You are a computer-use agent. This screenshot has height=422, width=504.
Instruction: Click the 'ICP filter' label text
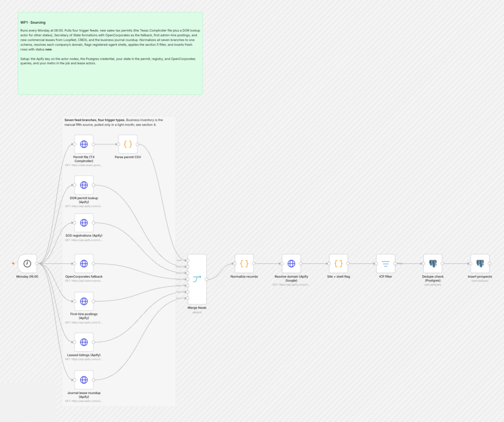385,276
